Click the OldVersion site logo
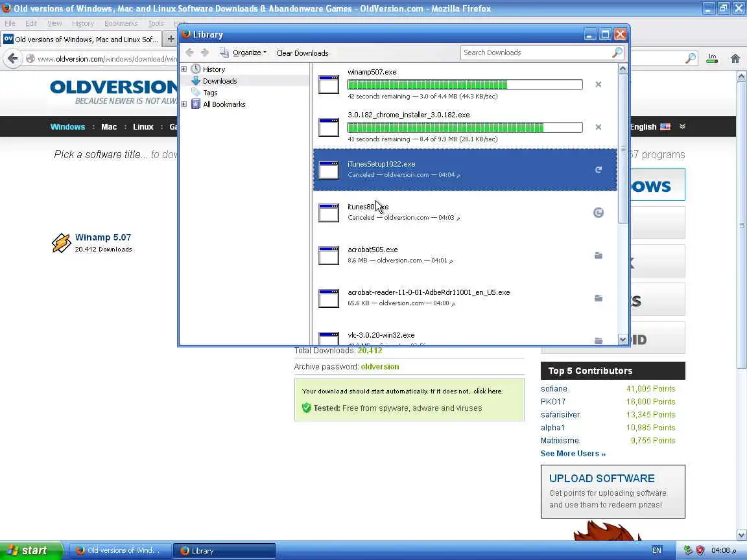The width and height of the screenshot is (747, 560). [113, 91]
